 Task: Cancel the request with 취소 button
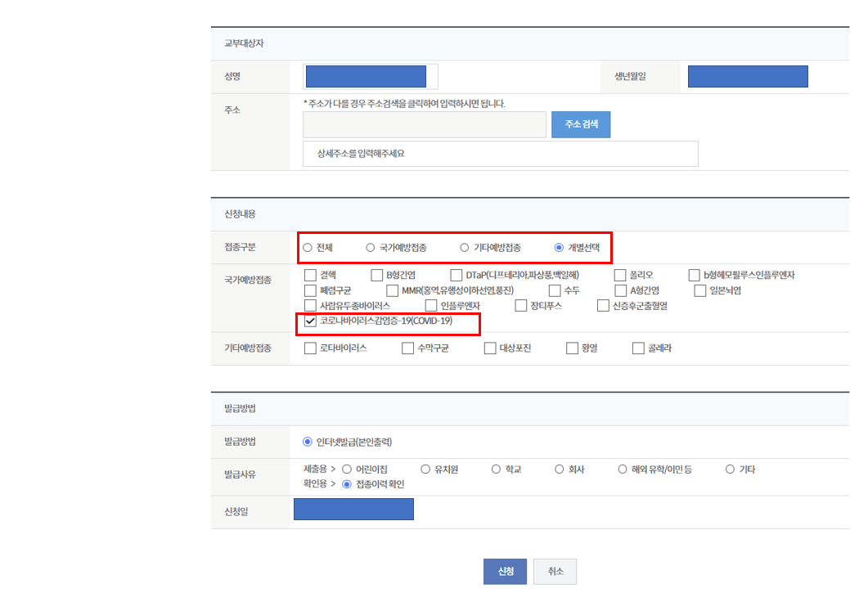pyautogui.click(x=555, y=572)
